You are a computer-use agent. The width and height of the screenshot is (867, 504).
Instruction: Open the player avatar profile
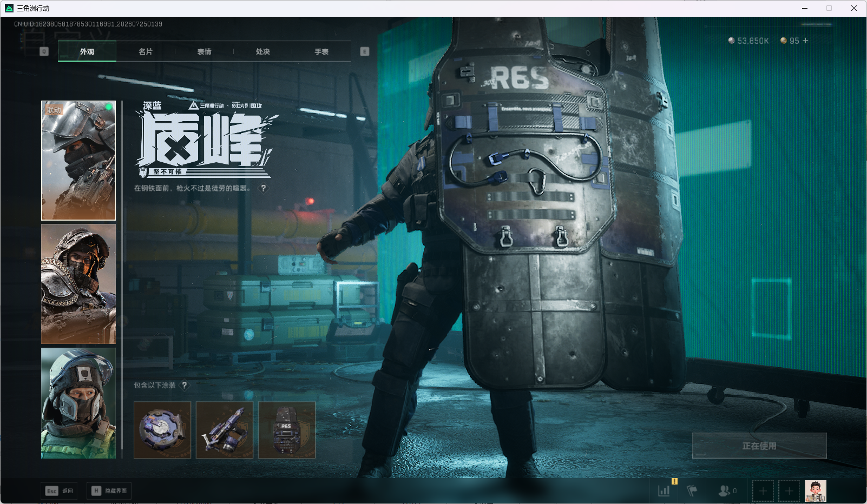pos(816,491)
